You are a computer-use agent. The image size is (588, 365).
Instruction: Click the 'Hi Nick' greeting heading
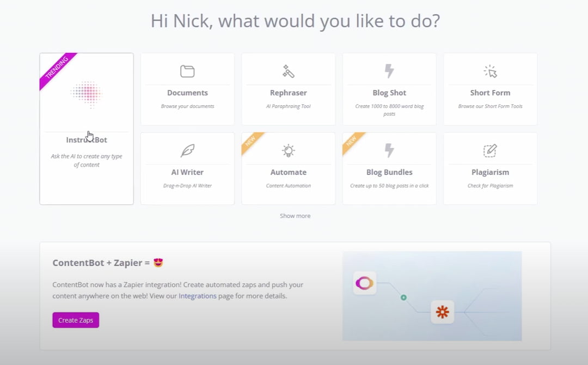pos(295,21)
